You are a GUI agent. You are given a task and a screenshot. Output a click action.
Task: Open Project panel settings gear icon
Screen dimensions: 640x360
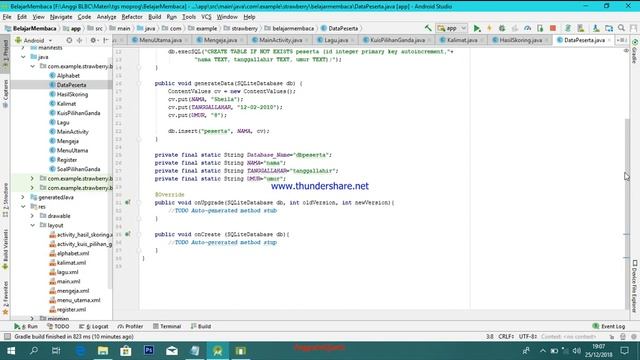[x=93, y=40]
